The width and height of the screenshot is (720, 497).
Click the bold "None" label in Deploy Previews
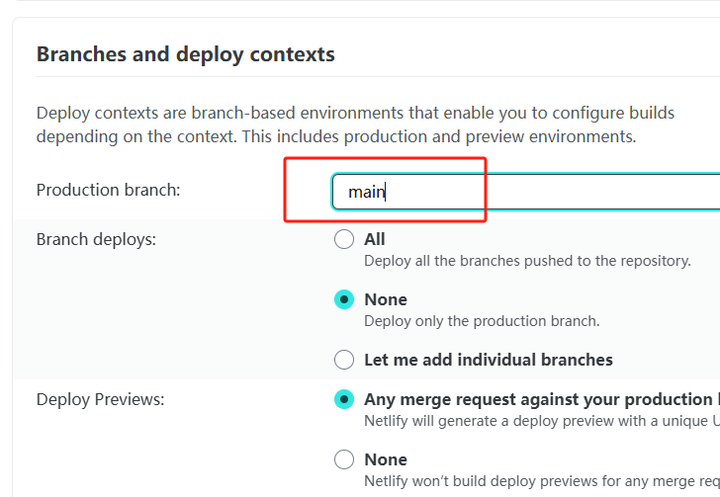(386, 459)
